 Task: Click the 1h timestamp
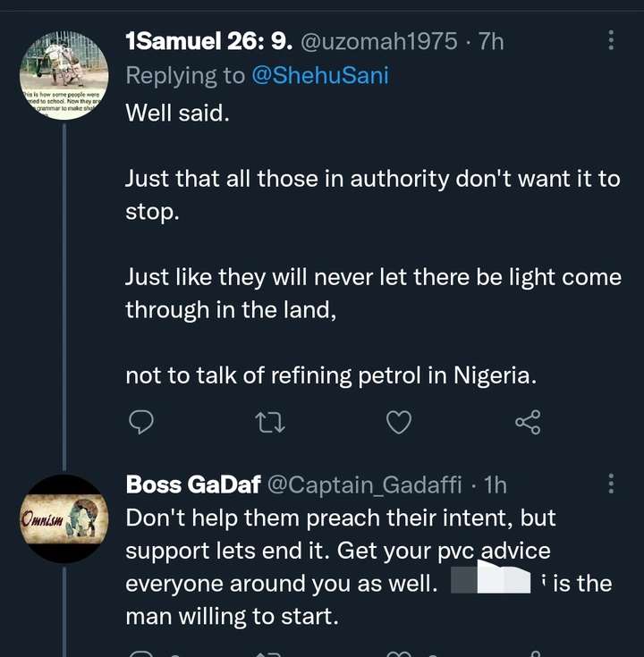point(495,484)
